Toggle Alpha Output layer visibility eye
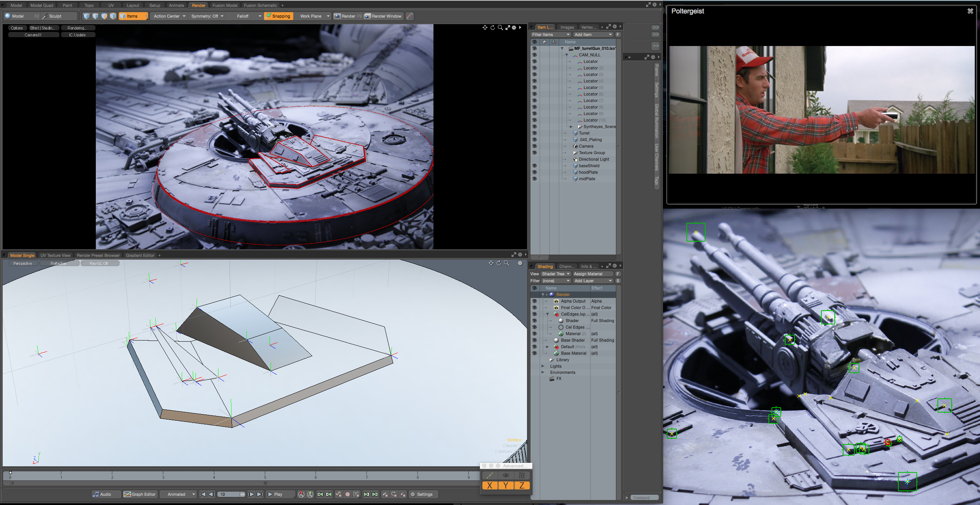 click(534, 301)
